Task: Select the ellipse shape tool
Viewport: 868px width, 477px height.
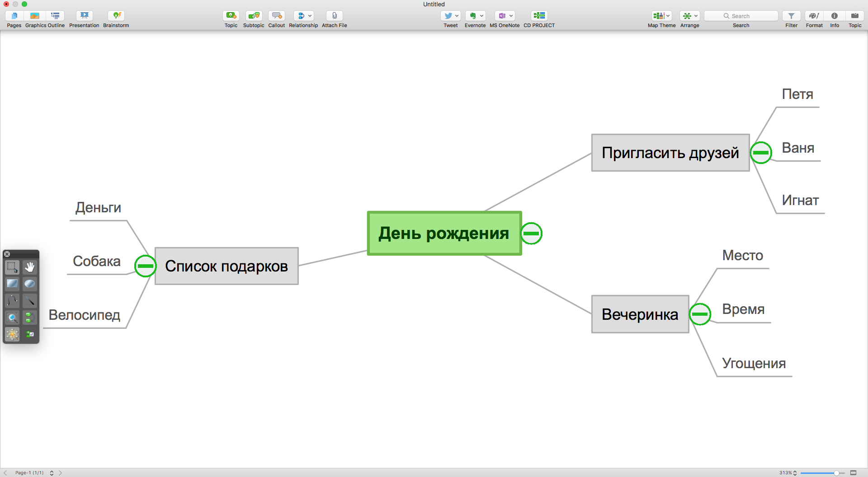Action: (x=30, y=284)
